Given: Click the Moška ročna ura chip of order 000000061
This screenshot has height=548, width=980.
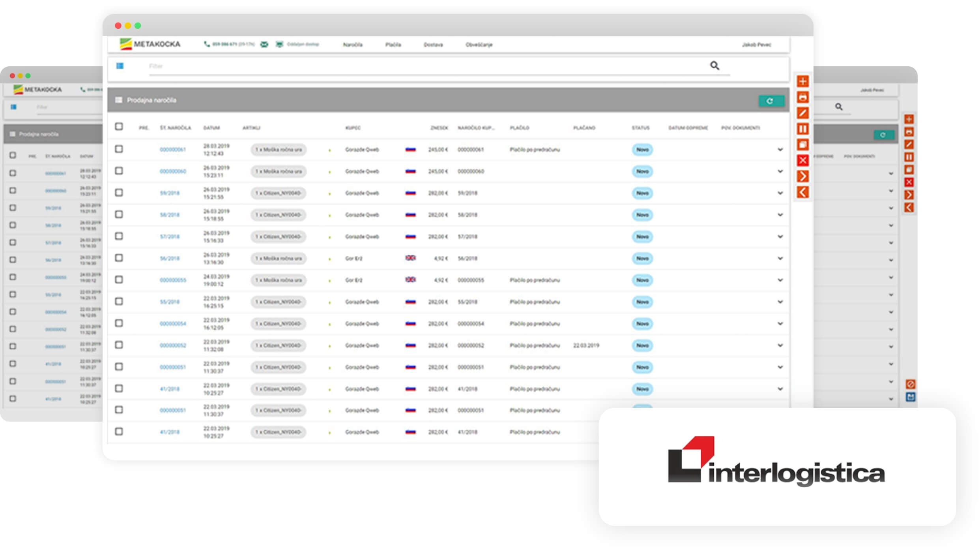Looking at the screenshot, I should pyautogui.click(x=279, y=150).
